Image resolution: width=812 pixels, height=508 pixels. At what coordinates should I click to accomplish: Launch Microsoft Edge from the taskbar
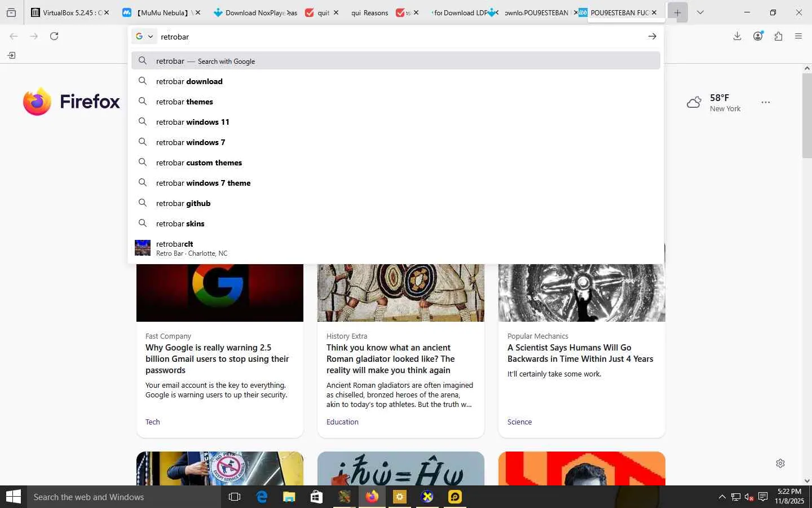pyautogui.click(x=262, y=497)
